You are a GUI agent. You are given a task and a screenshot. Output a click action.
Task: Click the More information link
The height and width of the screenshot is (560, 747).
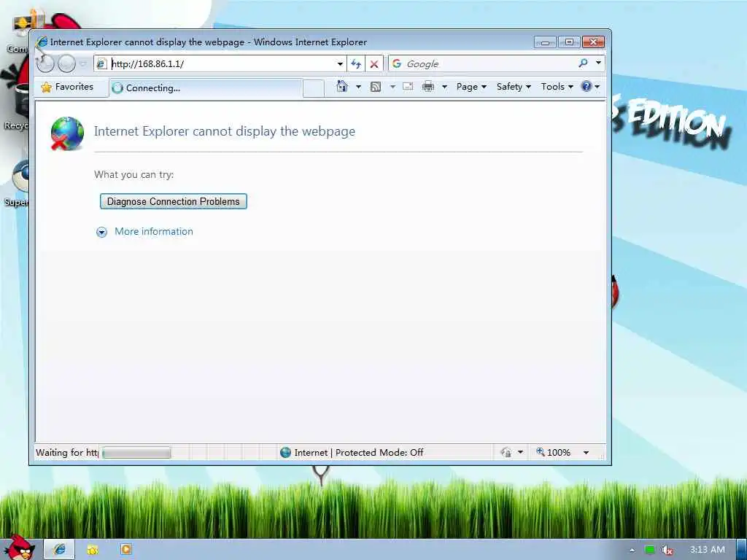click(154, 231)
